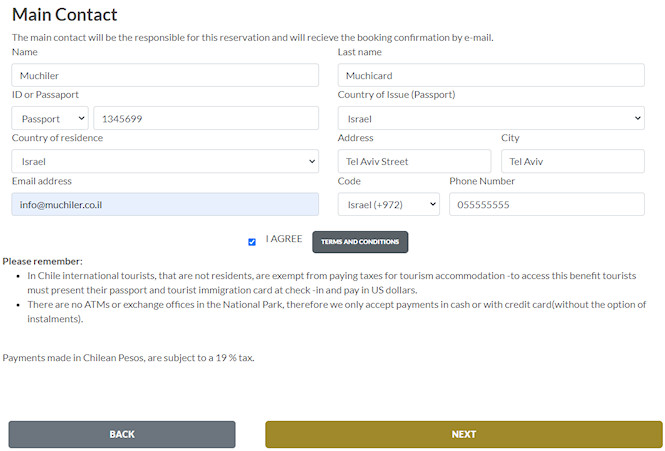
Task: Click the Main Contact heading
Action: coord(65,15)
